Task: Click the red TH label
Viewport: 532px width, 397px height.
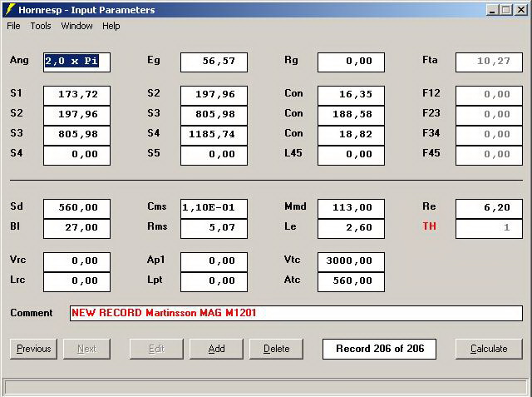Action: [429, 226]
